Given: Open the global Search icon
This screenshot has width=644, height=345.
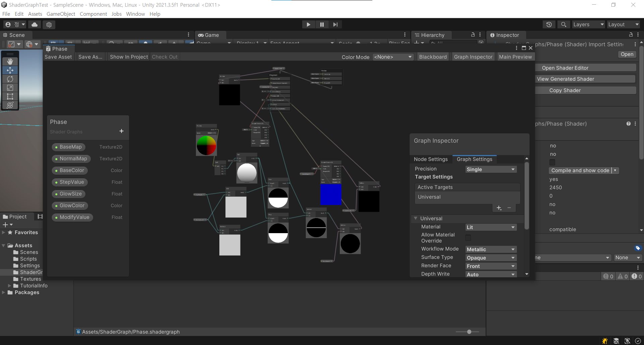Looking at the screenshot, I should (564, 24).
